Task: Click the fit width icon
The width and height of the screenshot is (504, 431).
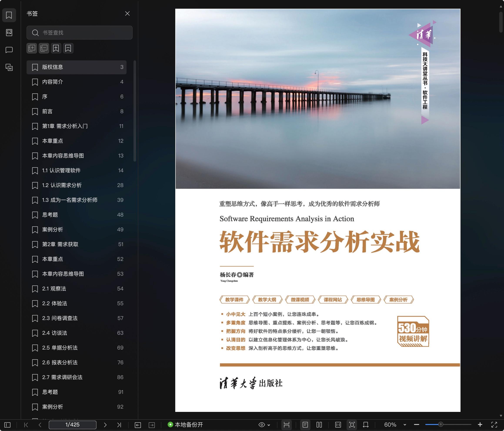Action: 365,425
